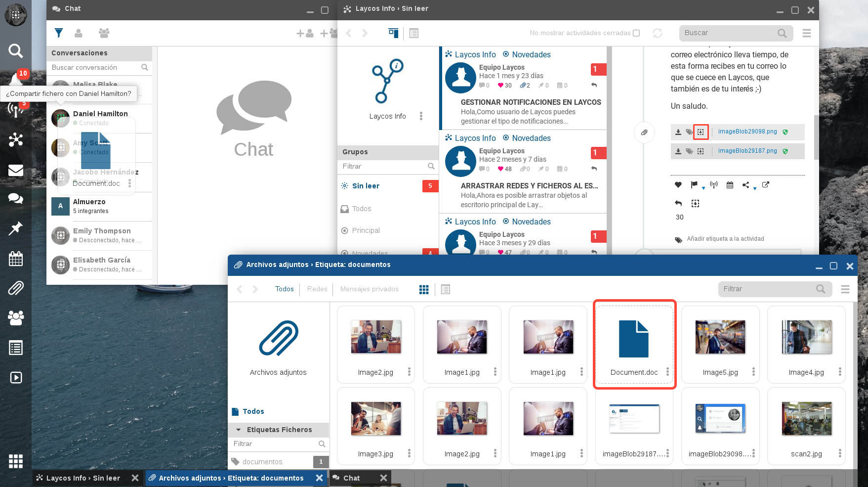The height and width of the screenshot is (487, 868).
Task: Send imageBlob29187.png to desktop icon
Action: click(x=701, y=151)
